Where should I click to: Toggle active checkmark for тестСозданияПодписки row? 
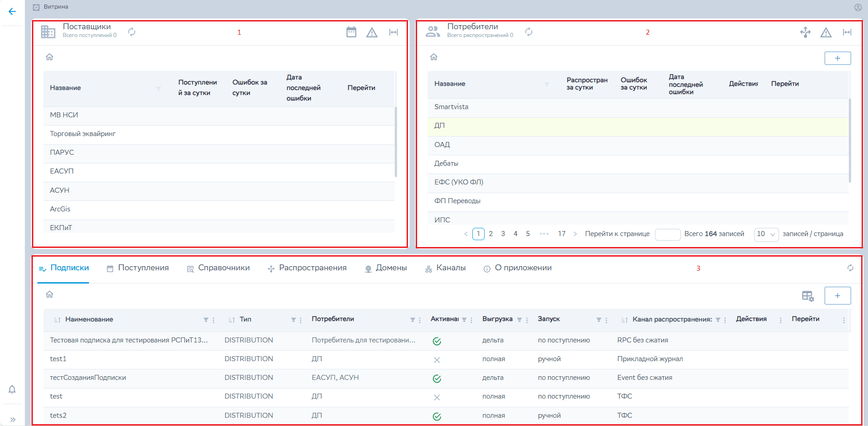pos(437,379)
